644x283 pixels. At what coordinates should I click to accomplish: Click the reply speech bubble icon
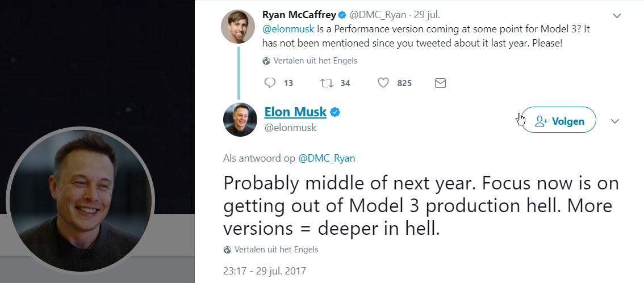pyautogui.click(x=270, y=83)
